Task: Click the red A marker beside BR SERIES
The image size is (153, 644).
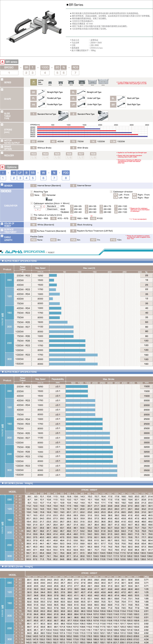Action: [3, 62]
